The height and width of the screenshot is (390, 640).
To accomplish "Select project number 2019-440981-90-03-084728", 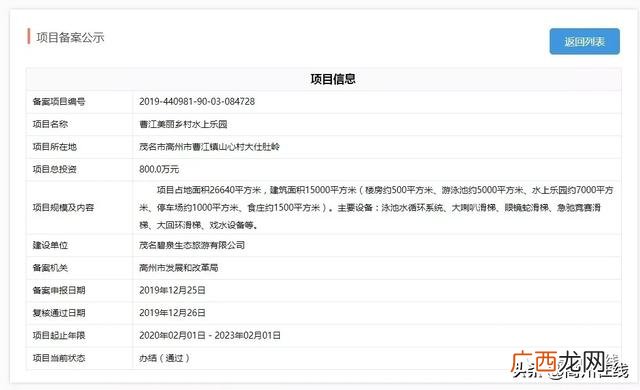I will pos(197,102).
